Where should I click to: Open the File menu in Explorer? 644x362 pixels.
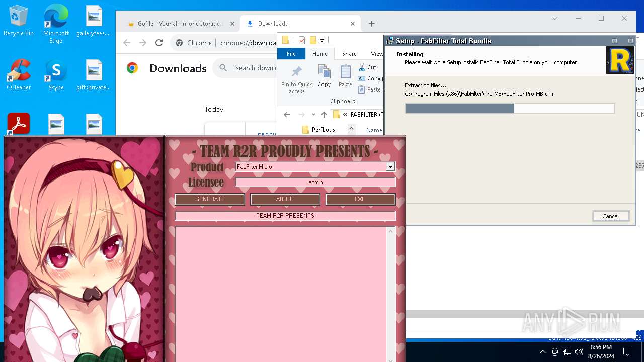tap(291, 54)
